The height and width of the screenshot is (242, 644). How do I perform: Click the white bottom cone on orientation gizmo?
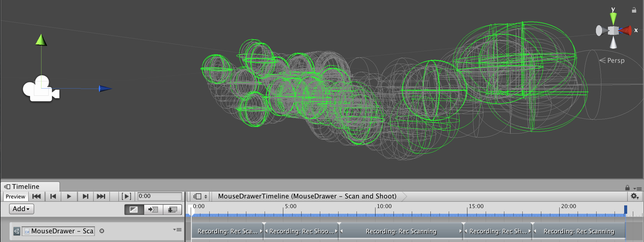pos(613,42)
